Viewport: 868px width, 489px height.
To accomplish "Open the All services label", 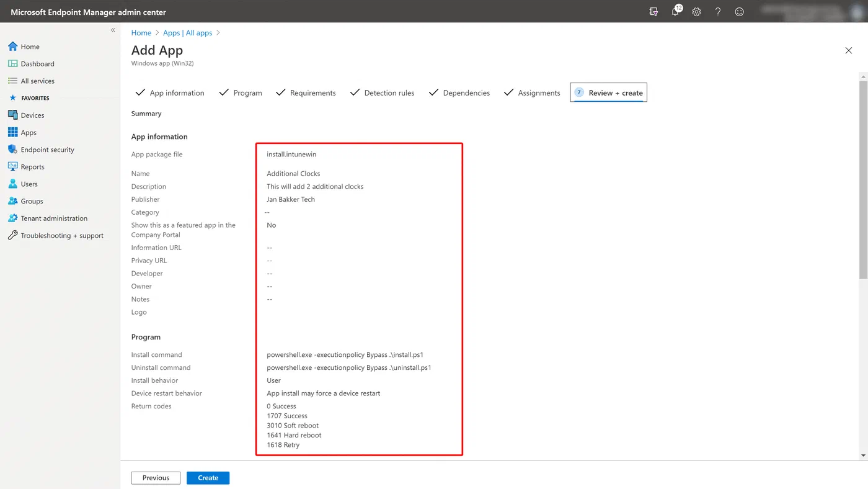I will (37, 81).
